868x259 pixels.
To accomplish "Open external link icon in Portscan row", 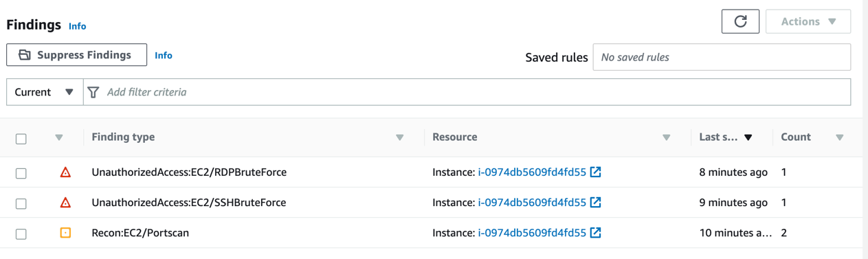I will click(596, 232).
